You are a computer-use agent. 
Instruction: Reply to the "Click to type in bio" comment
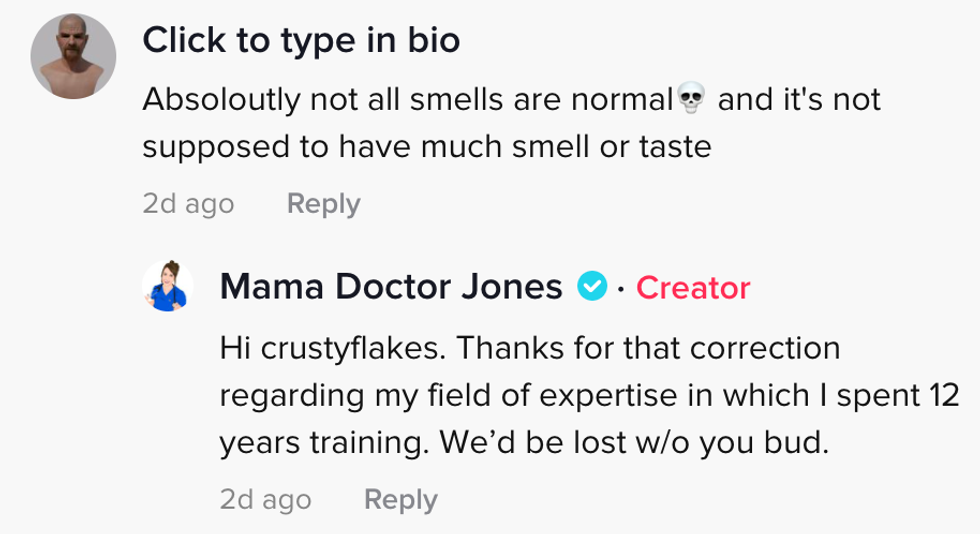click(323, 204)
